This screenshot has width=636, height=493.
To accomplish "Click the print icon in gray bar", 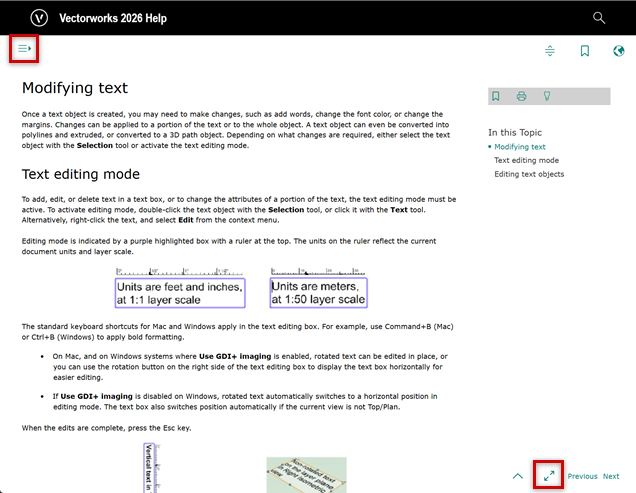I will tap(521, 96).
